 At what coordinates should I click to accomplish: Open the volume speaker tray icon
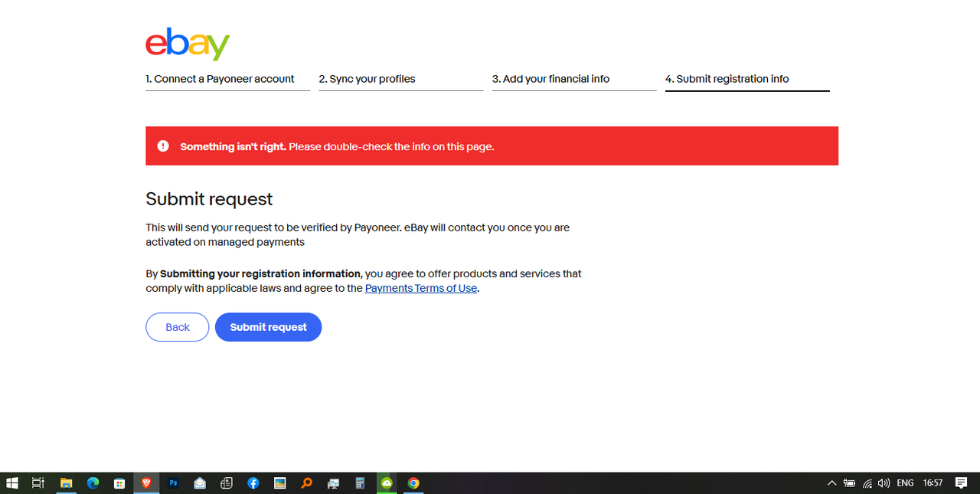pos(884,483)
